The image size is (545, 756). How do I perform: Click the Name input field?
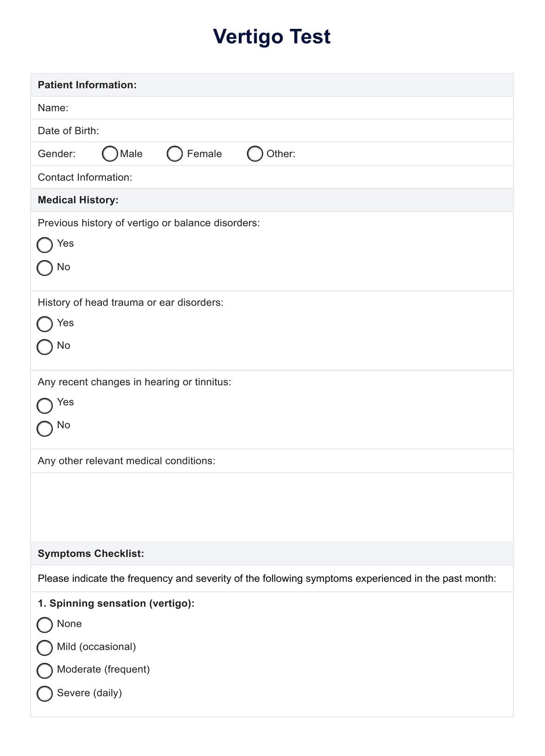coord(287,108)
